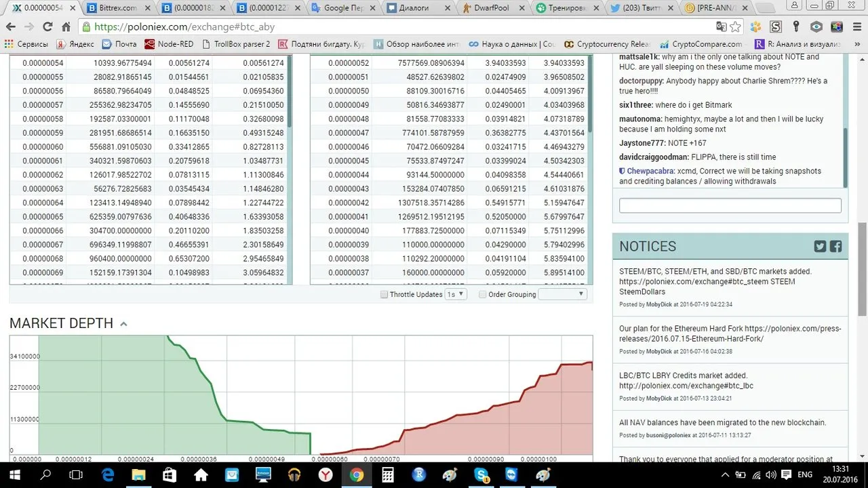Image resolution: width=868 pixels, height=488 pixels.
Task: Open Skype from the taskbar
Action: 482,475
